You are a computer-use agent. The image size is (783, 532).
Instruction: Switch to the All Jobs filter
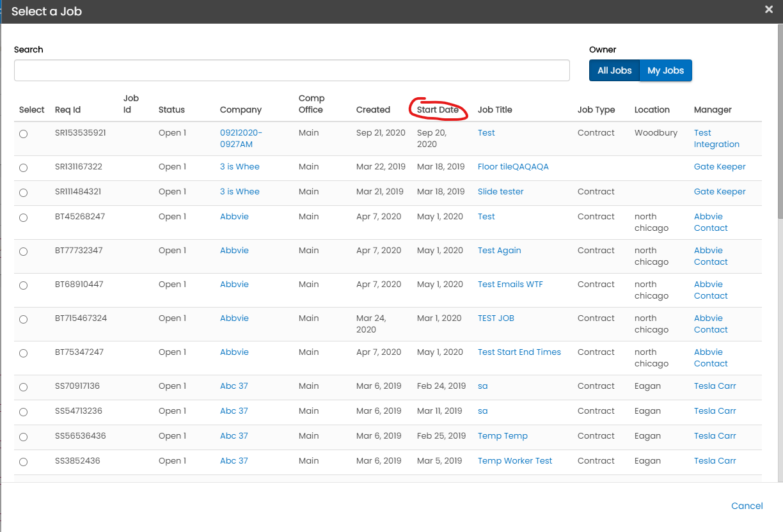coord(614,70)
